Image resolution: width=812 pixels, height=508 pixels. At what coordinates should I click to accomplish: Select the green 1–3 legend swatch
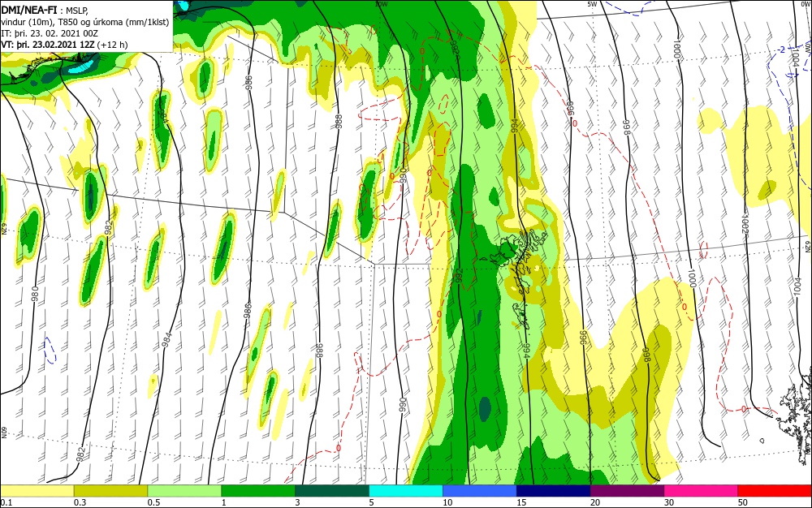coord(258,491)
